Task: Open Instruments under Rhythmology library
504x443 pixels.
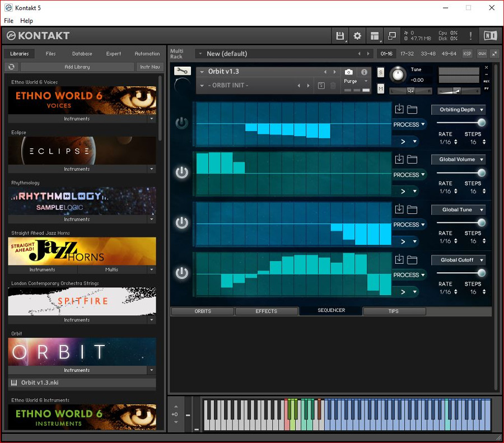Action: pos(77,219)
